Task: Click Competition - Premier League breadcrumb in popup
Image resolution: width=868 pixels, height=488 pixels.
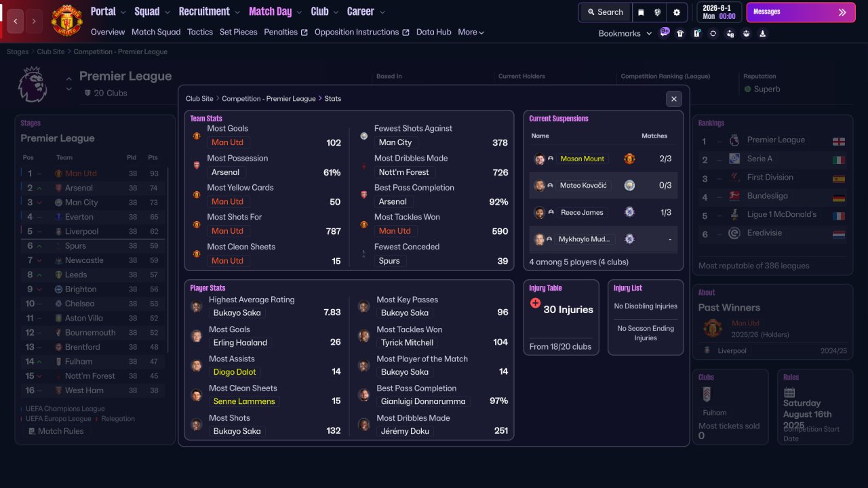Action: tap(269, 99)
